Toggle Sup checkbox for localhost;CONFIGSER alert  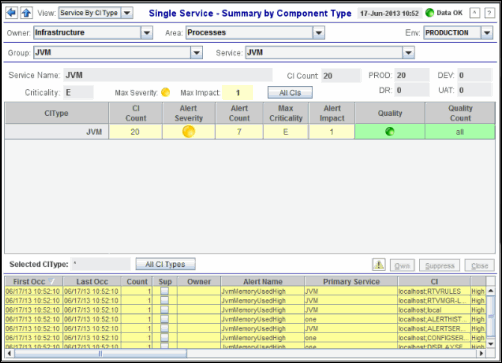(164, 338)
